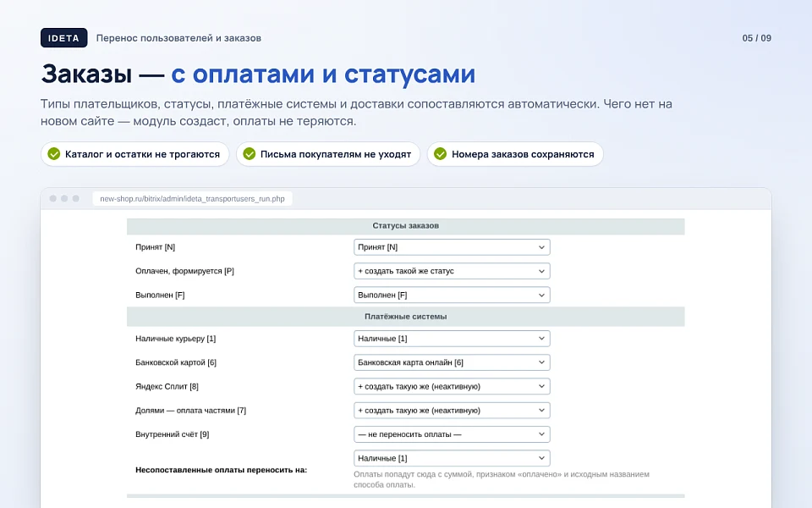
Task: Open the dropdown for 'Яндекс Сплит [8]'
Action: coord(452,386)
